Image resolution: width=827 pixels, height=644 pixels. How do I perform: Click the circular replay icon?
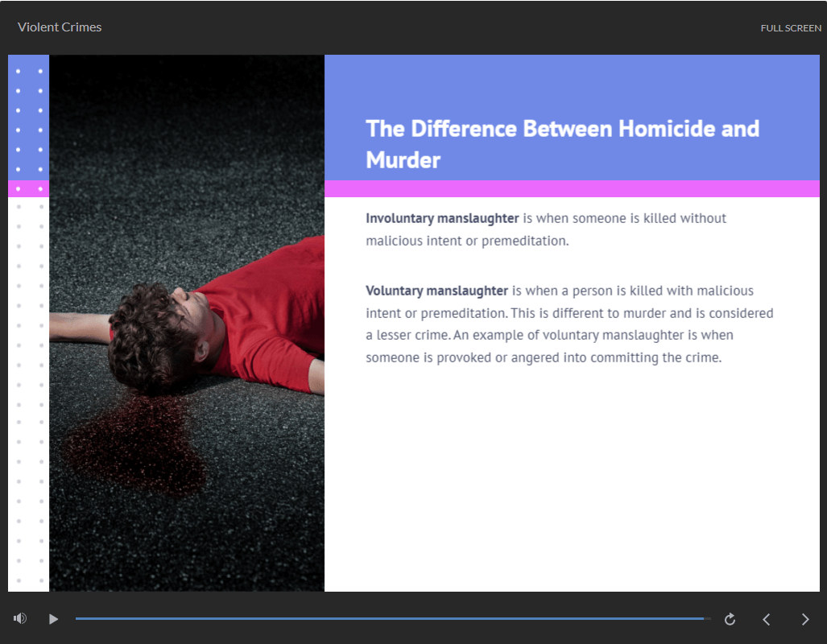coord(730,619)
